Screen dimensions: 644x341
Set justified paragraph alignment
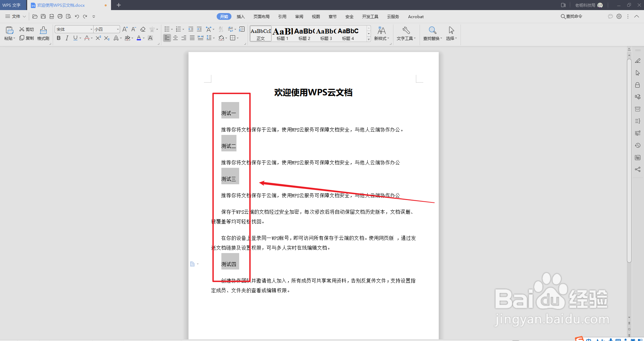tap(192, 38)
